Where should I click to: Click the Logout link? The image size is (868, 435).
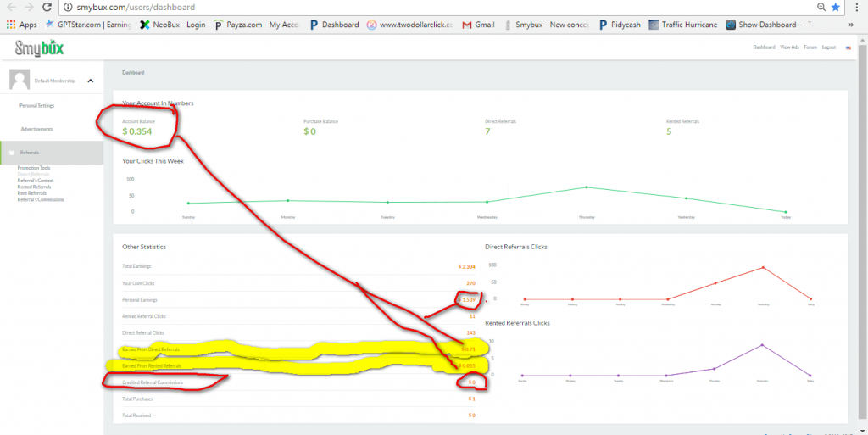(829, 47)
